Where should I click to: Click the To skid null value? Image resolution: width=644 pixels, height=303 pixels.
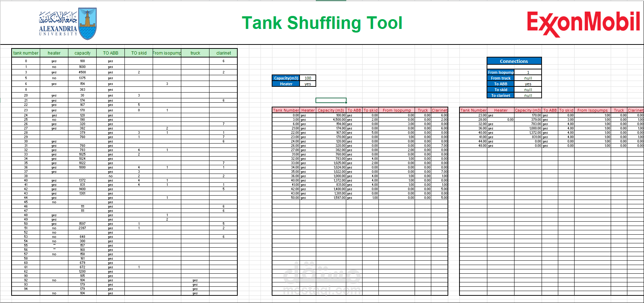pyautogui.click(x=528, y=90)
